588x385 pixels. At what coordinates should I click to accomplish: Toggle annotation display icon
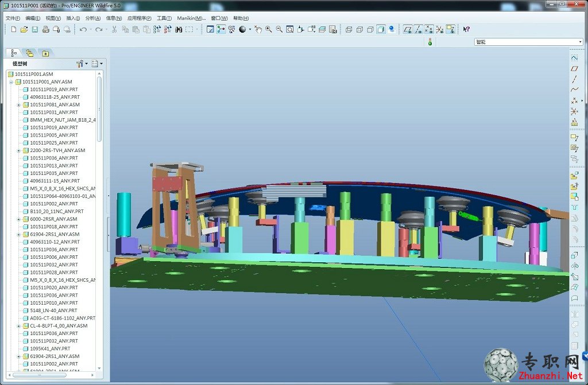coord(450,29)
